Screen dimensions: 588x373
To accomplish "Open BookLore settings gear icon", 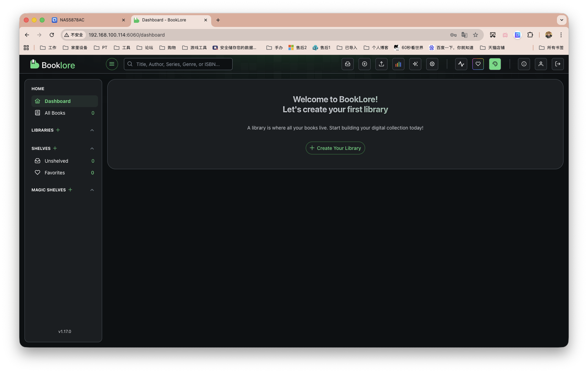I will 432,64.
